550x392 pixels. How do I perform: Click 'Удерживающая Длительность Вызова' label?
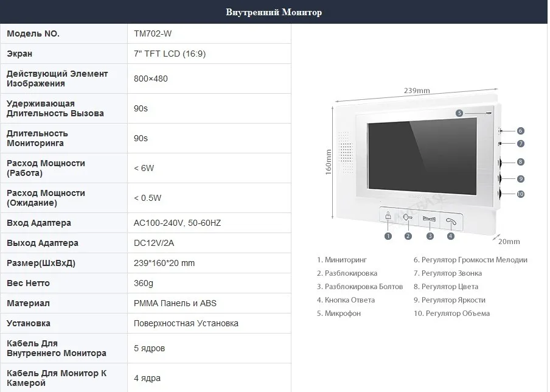tap(55, 108)
